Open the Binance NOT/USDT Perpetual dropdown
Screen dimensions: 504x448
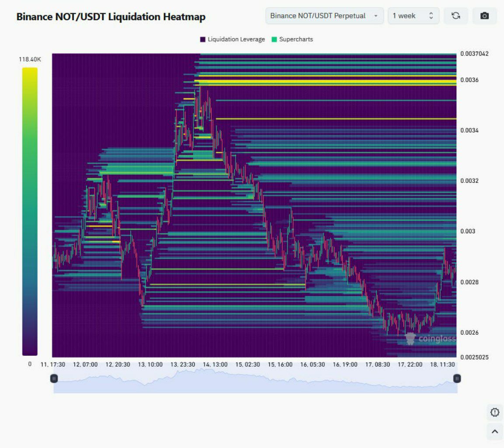point(324,16)
